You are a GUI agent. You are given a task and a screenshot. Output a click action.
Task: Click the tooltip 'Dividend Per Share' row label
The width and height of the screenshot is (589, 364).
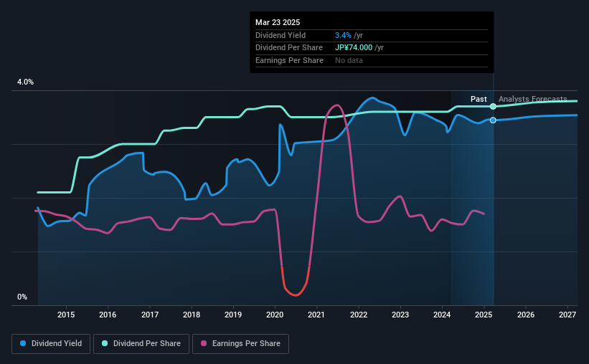click(289, 48)
